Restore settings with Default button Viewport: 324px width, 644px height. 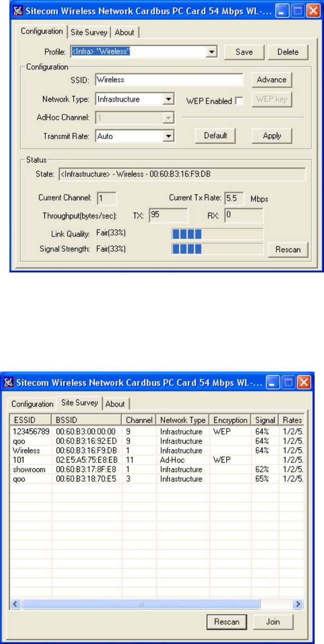click(216, 136)
